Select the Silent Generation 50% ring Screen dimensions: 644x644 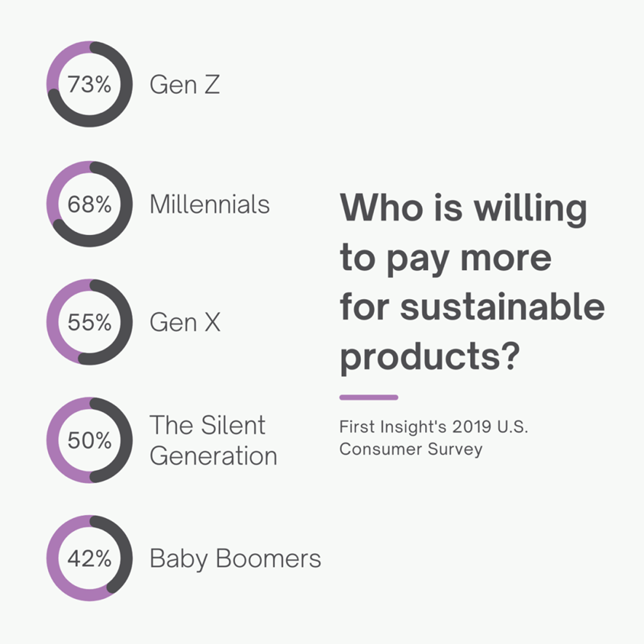[90, 440]
